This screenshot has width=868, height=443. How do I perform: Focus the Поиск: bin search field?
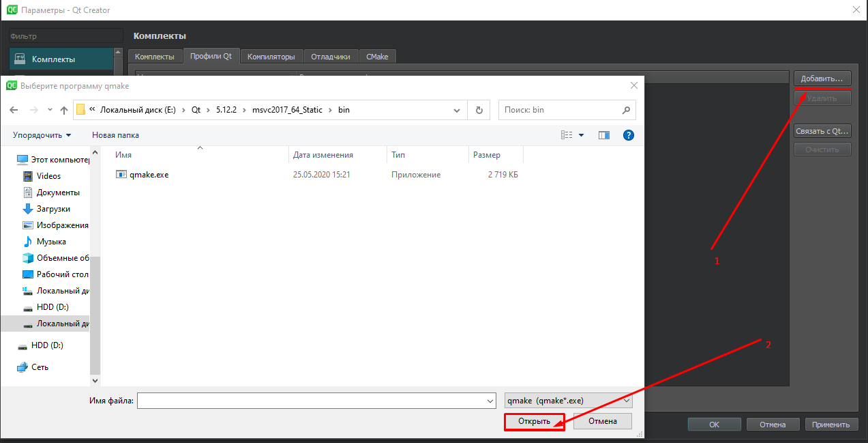pyautogui.click(x=559, y=110)
